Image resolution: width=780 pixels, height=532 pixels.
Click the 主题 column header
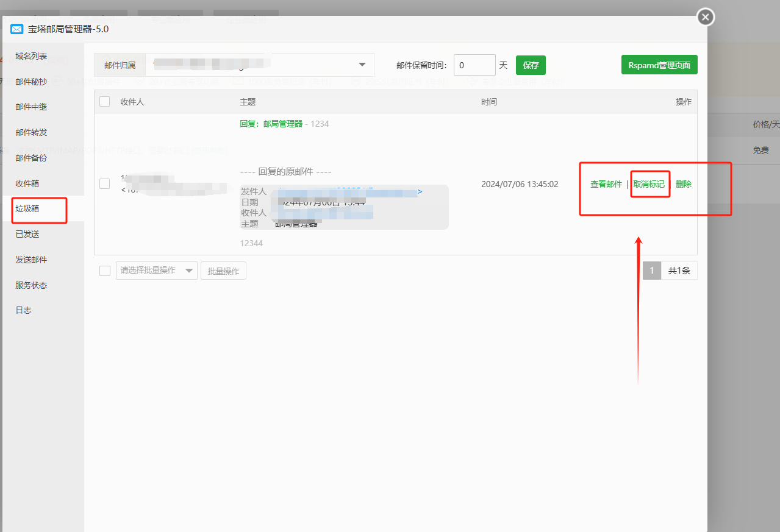[x=248, y=102]
